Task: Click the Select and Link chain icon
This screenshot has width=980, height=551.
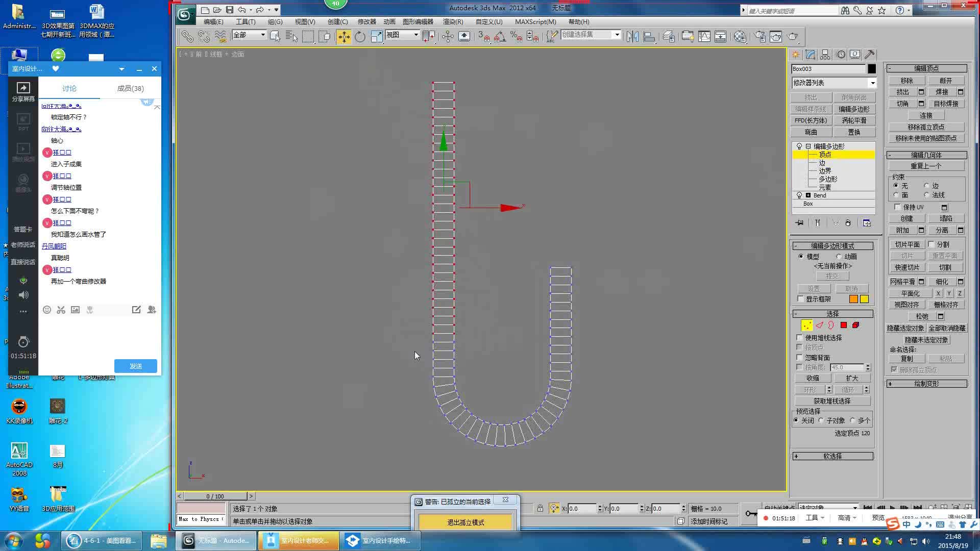Action: pyautogui.click(x=187, y=36)
